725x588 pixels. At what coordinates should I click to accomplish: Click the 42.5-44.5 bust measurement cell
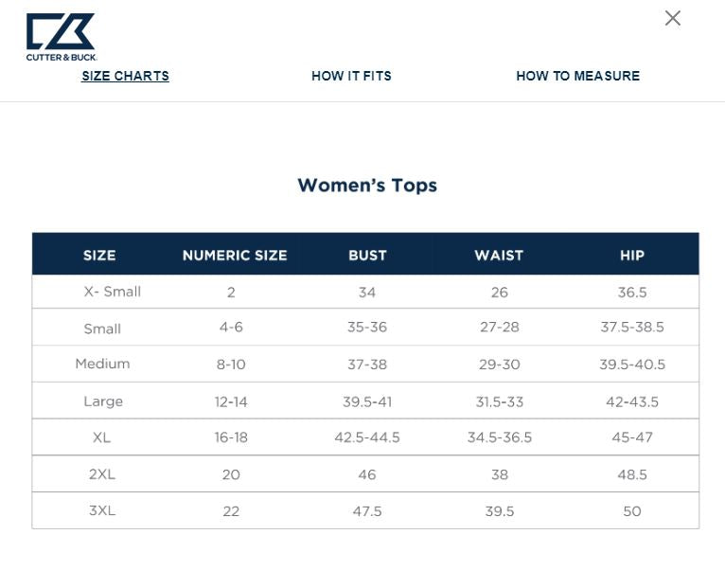367,437
